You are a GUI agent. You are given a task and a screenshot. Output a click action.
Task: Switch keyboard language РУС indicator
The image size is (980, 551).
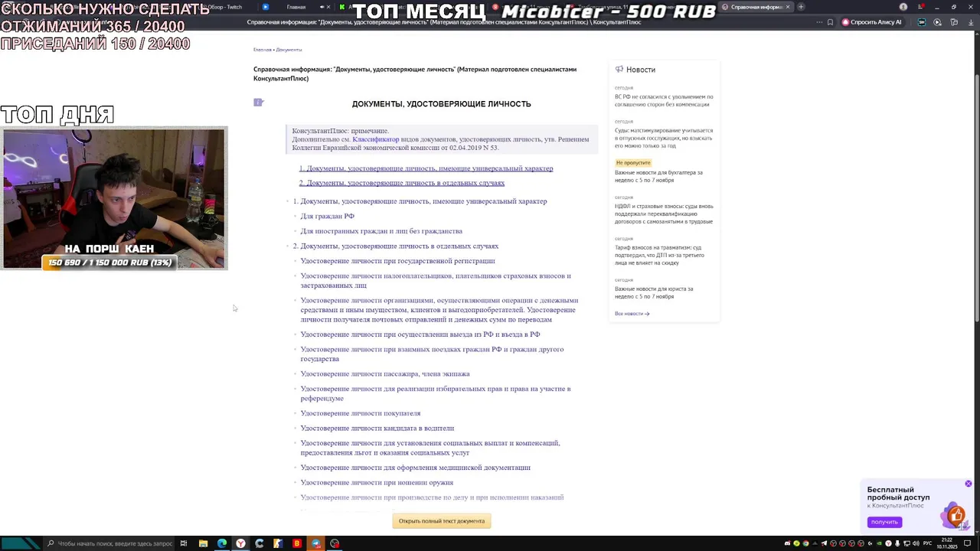pyautogui.click(x=927, y=543)
